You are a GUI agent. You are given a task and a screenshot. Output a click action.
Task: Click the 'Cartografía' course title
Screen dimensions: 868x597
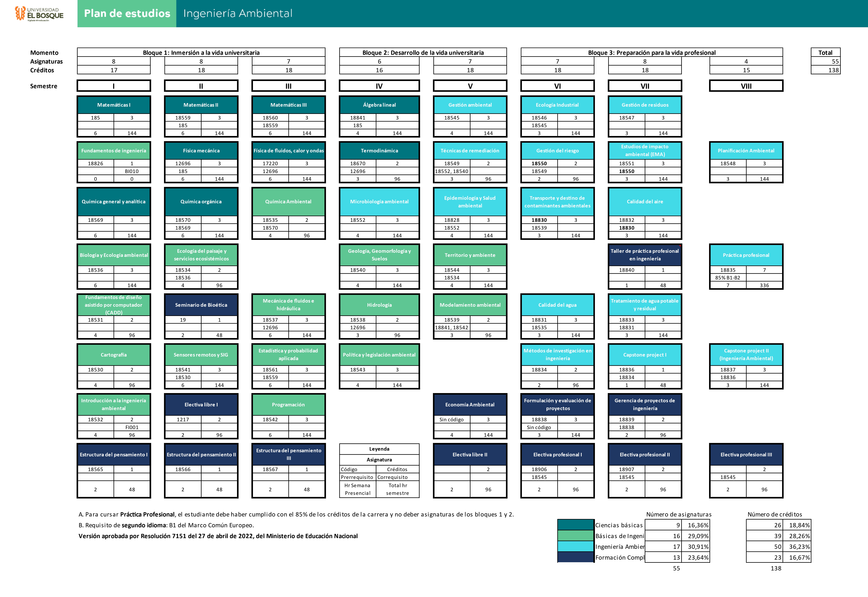click(114, 355)
